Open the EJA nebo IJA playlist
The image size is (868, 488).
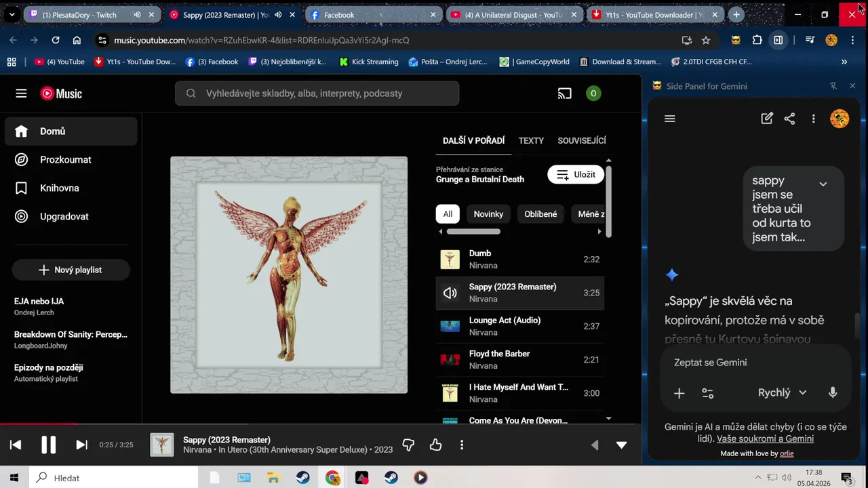pos(71,306)
